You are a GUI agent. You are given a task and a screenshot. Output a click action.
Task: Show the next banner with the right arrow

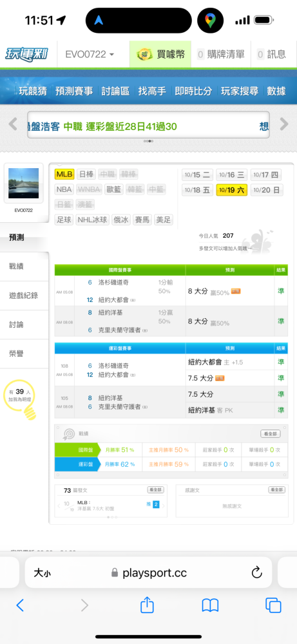[284, 124]
